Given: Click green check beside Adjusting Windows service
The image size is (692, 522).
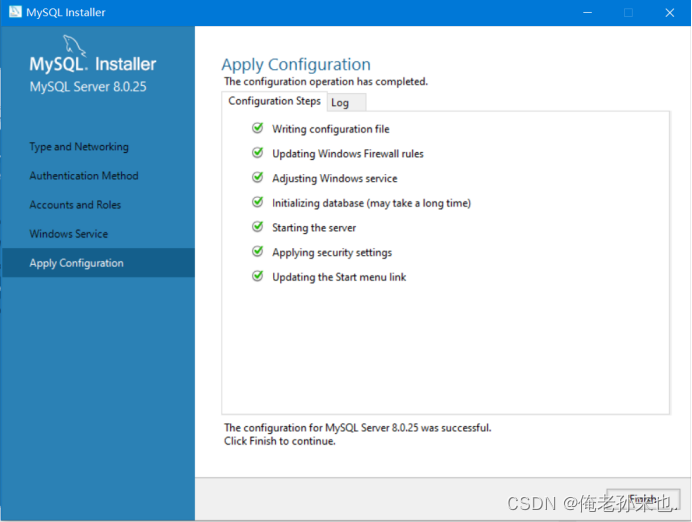Looking at the screenshot, I should coord(257,177).
